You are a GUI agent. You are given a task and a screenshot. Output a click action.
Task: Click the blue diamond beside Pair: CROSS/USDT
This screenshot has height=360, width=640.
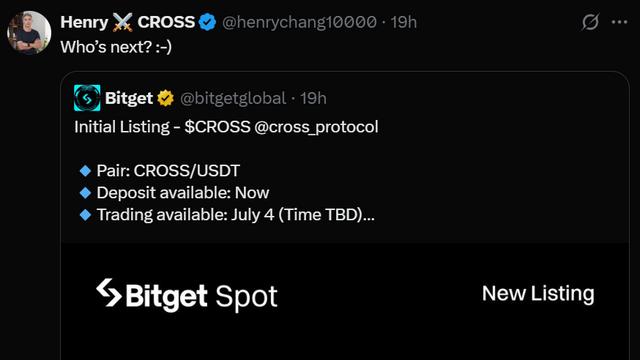click(x=85, y=171)
